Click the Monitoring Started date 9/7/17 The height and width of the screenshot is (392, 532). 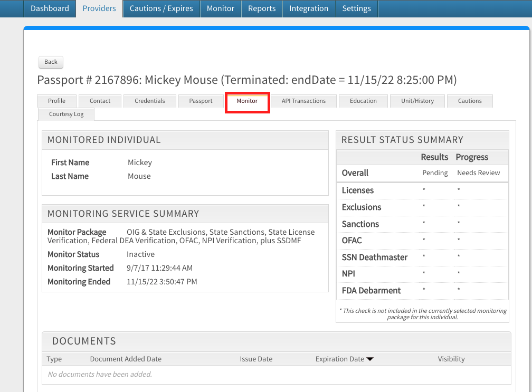tap(159, 268)
